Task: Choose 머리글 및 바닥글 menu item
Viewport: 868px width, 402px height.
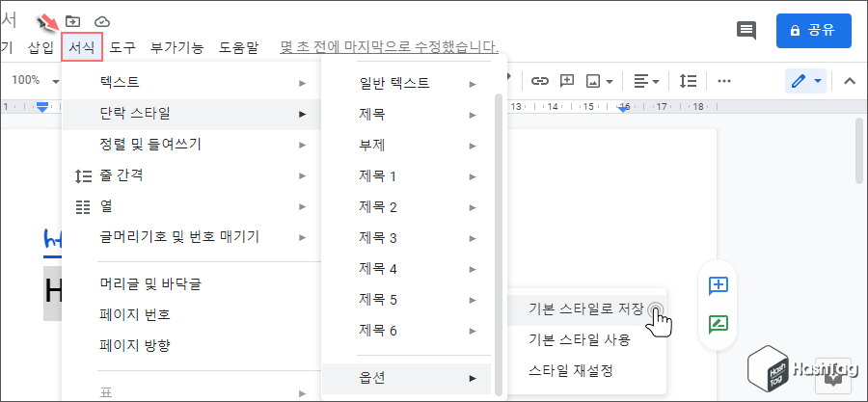Action: [192, 284]
